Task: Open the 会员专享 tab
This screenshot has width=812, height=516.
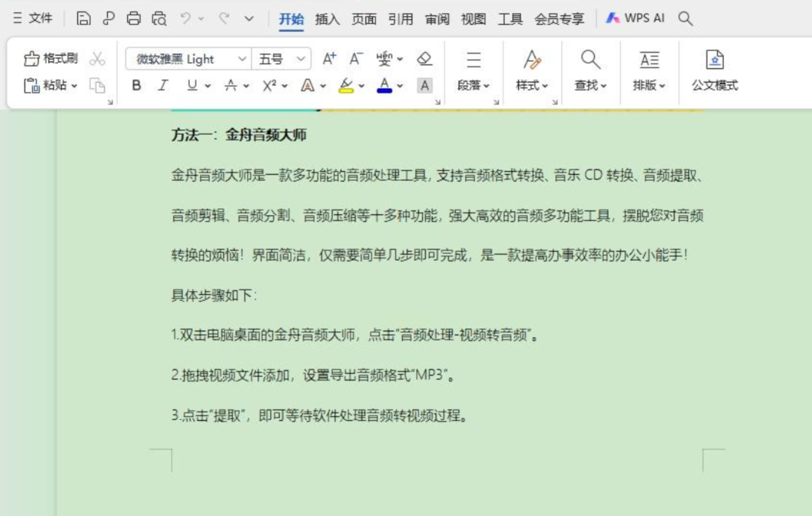Action: coord(559,19)
